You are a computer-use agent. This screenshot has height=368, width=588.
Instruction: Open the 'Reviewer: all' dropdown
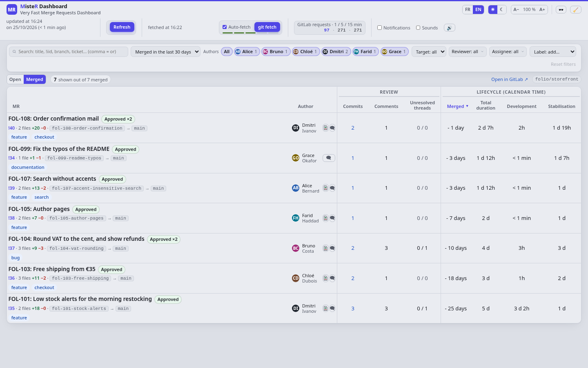[x=468, y=52]
